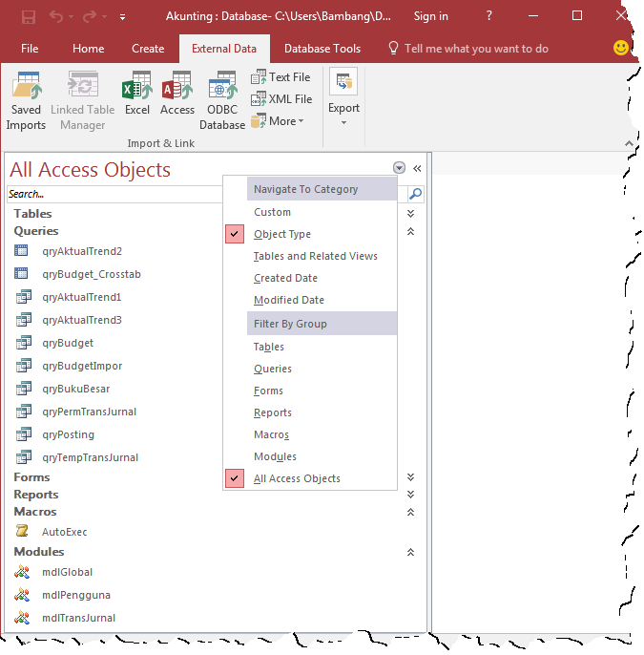
Task: Import a Text File
Action: coord(280,77)
